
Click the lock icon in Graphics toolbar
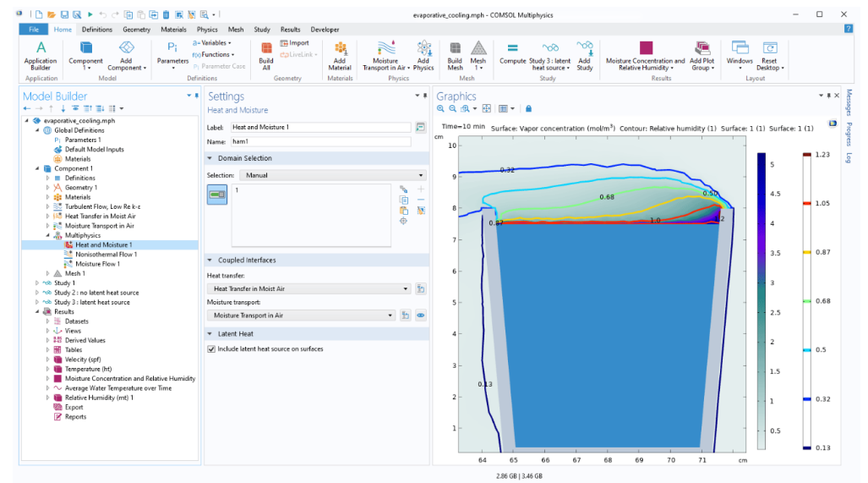tap(529, 108)
